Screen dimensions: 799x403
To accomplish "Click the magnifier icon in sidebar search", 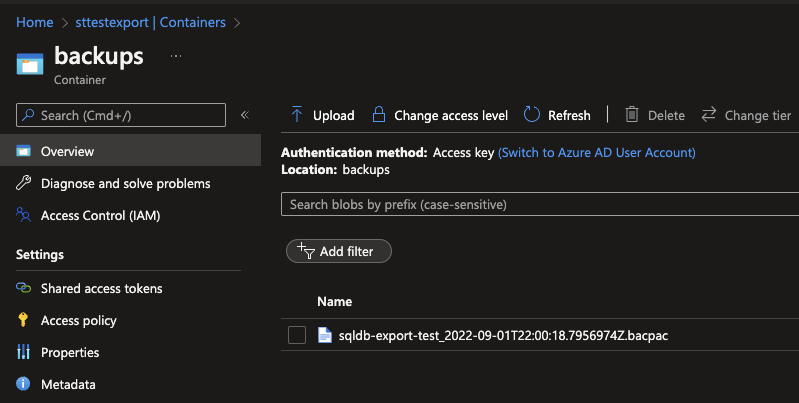I will [28, 115].
